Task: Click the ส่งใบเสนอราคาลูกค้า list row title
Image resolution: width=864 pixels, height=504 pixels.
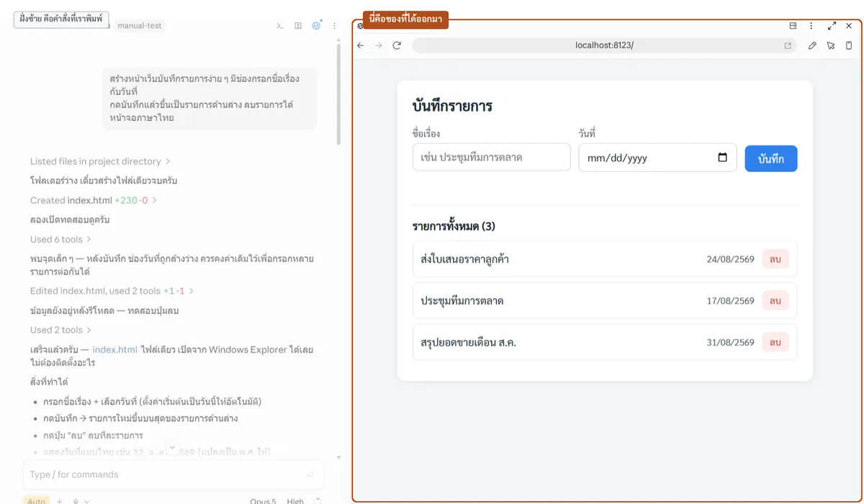Action: point(464,259)
